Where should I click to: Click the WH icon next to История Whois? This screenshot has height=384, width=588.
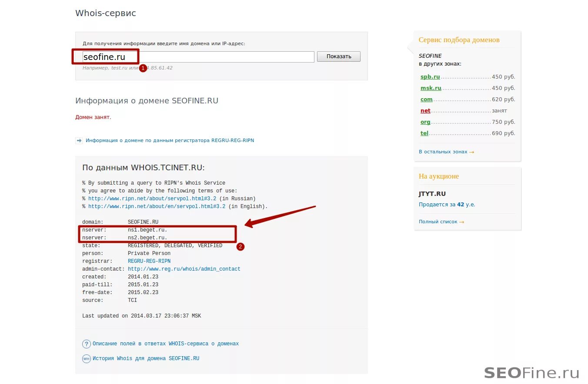(x=86, y=358)
